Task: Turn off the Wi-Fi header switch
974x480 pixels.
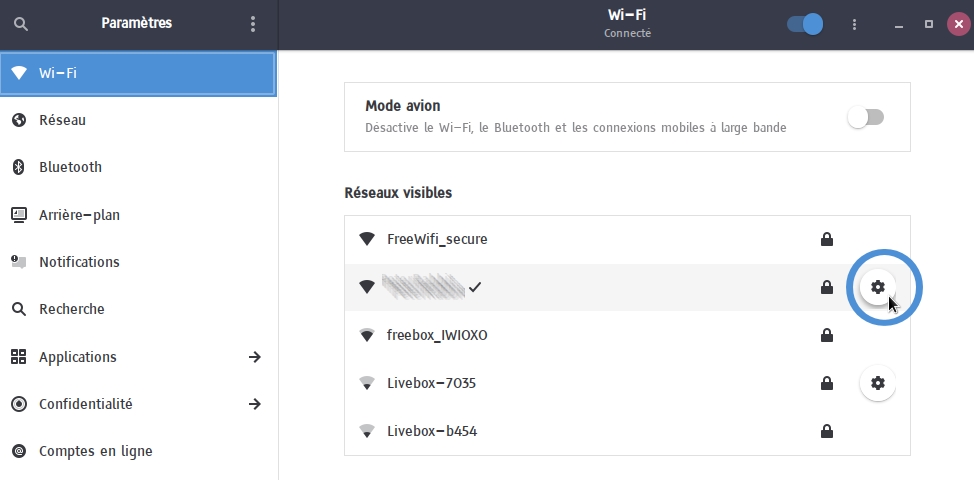Action: point(805,24)
